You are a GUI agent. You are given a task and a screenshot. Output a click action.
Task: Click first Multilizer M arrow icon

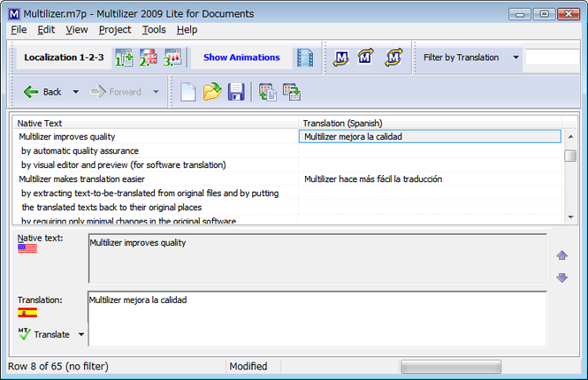tap(341, 57)
